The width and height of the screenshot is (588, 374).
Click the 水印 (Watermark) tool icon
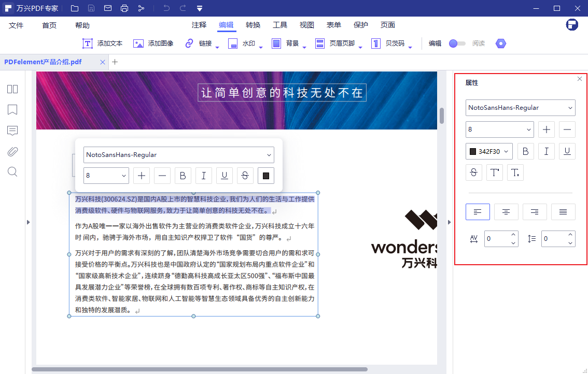[233, 44]
